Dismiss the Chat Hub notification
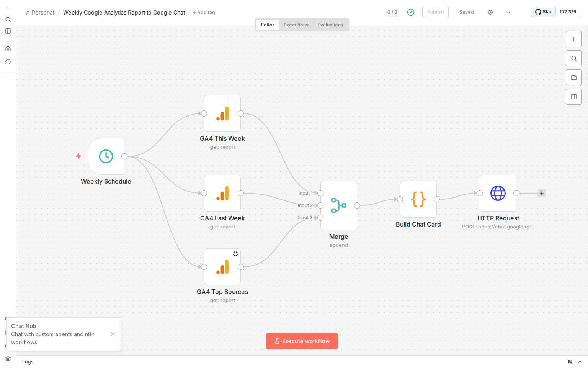Image resolution: width=588 pixels, height=368 pixels. 113,334
